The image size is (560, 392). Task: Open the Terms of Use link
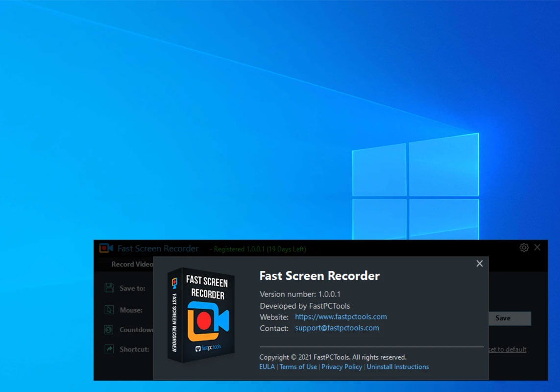298,367
